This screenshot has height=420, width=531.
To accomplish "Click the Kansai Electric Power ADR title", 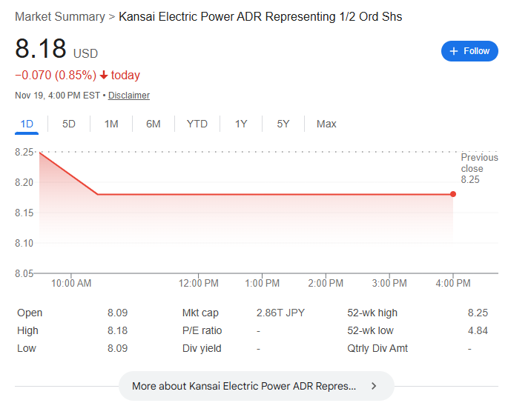I will point(260,16).
